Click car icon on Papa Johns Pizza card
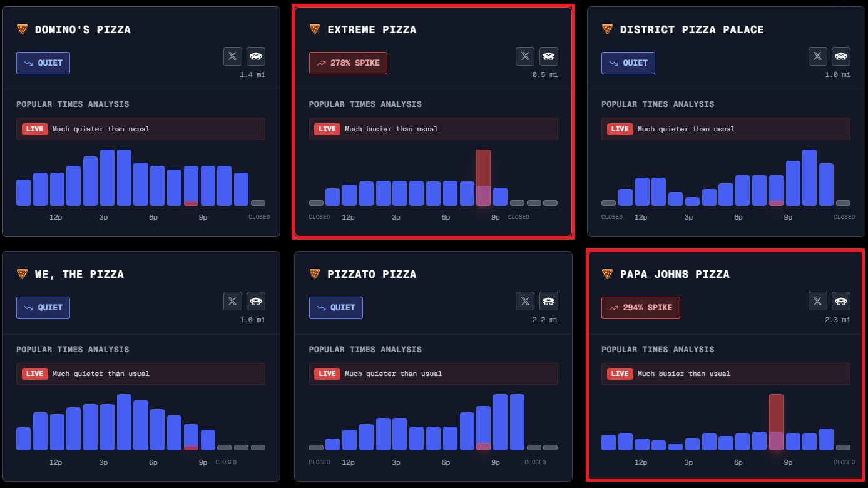Screen dimensions: 868x488 coord(841,301)
